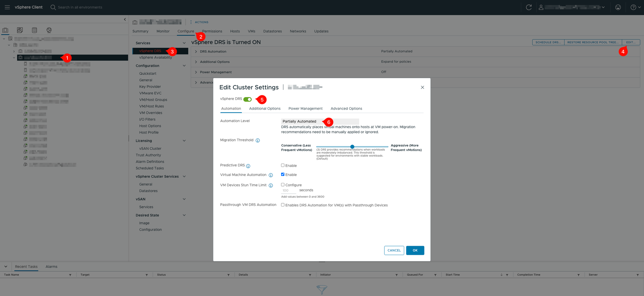Collapse the Licensing section in sidebar
Image resolution: width=644 pixels, height=296 pixels.
point(184,141)
